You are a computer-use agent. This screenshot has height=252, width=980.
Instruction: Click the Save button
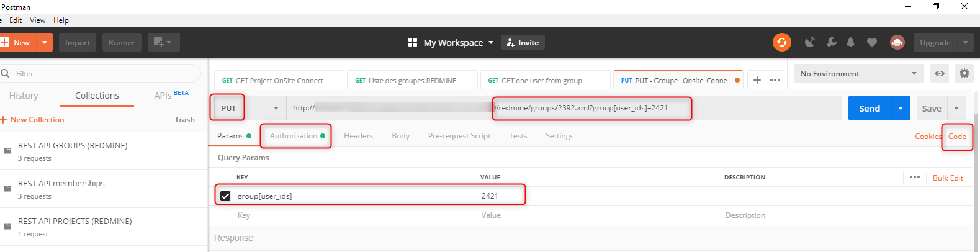pyautogui.click(x=932, y=108)
